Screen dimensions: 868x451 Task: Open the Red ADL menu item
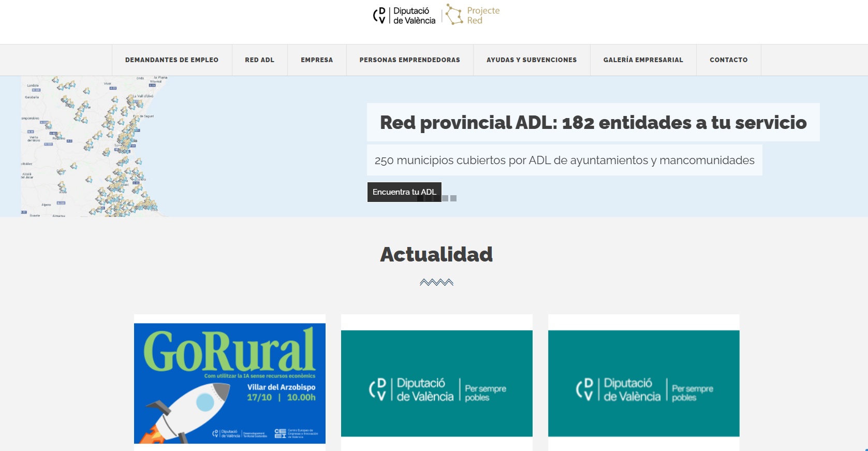point(259,60)
